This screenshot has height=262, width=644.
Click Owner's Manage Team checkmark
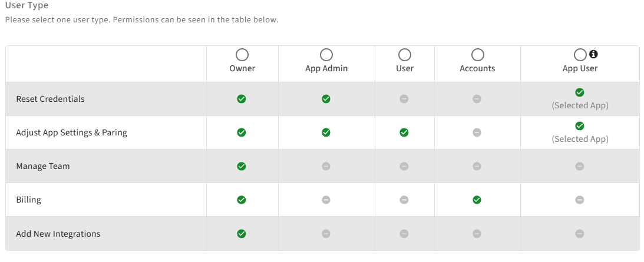pos(242,166)
